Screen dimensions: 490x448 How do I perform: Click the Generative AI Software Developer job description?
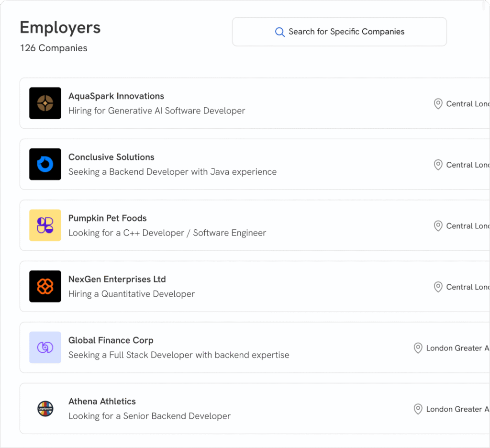tap(156, 111)
